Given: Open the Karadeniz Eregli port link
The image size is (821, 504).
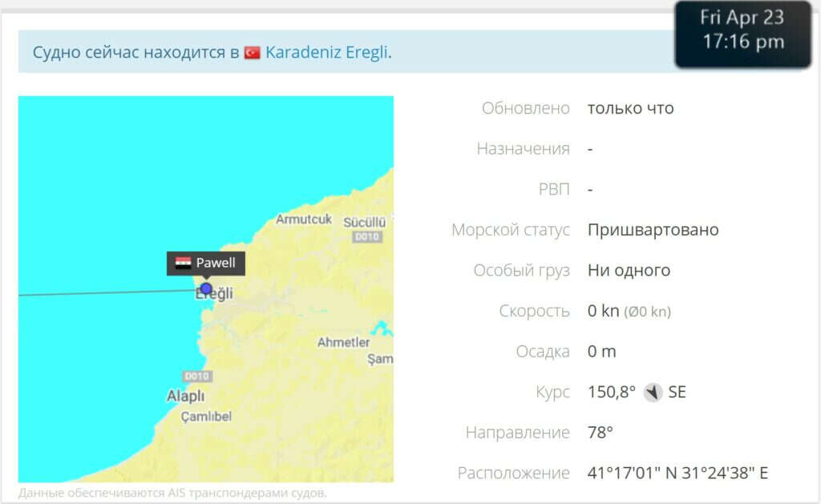Looking at the screenshot, I should click(326, 53).
